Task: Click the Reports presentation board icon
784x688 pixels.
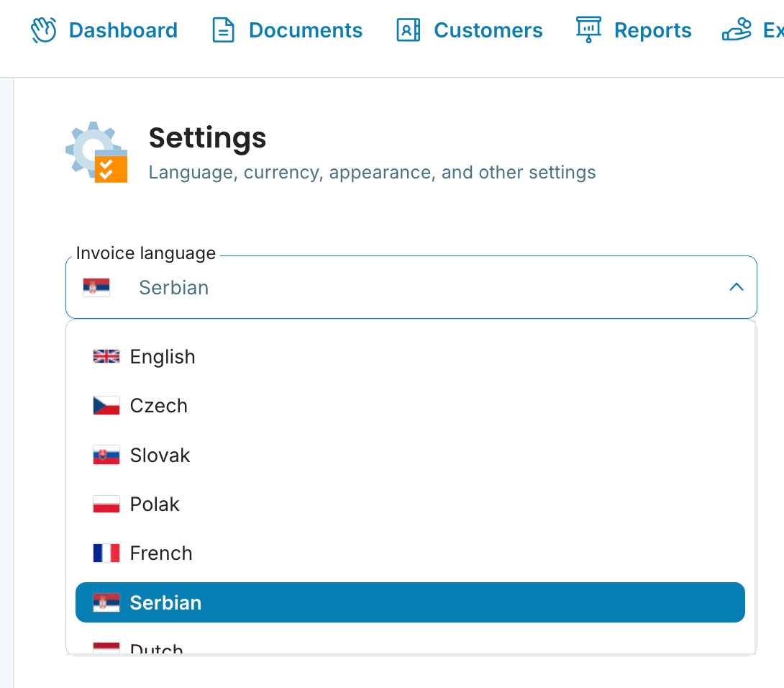Action: pos(588,30)
